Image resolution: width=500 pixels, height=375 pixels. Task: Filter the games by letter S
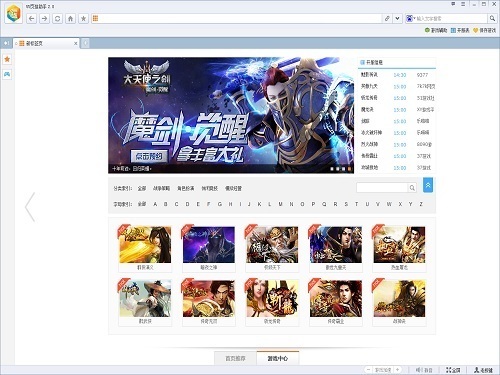[346, 204]
